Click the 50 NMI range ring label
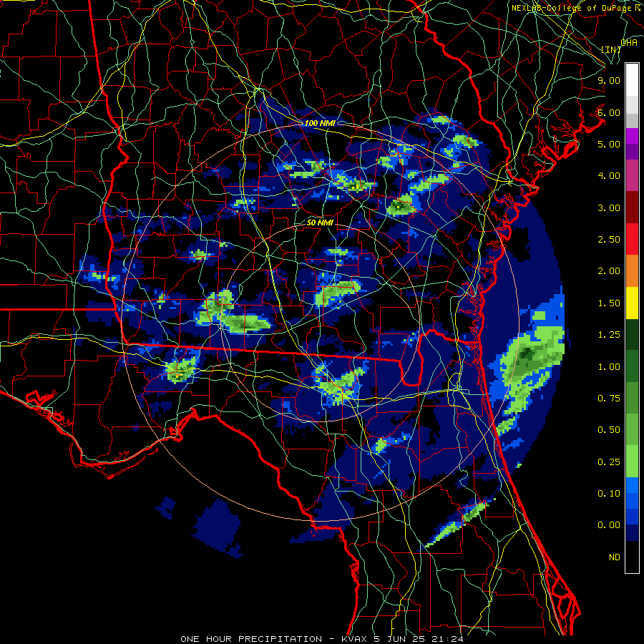The width and height of the screenshot is (644, 644). 320,223
